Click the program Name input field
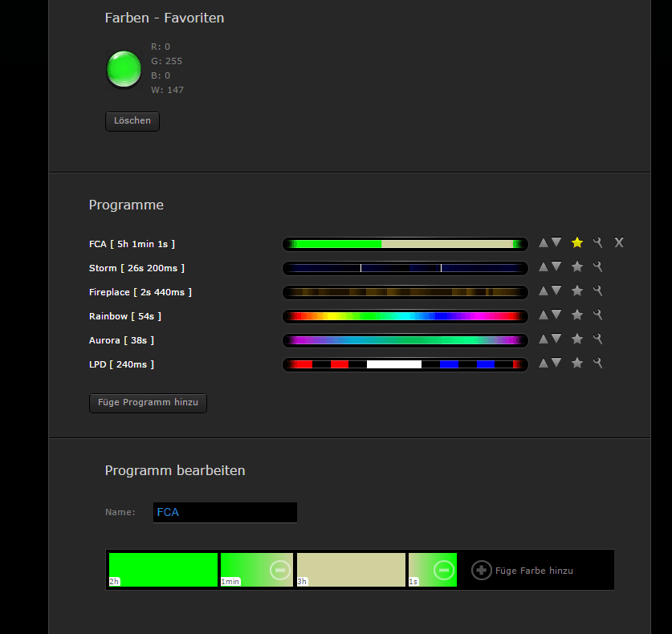Image resolution: width=672 pixels, height=634 pixels. click(225, 512)
